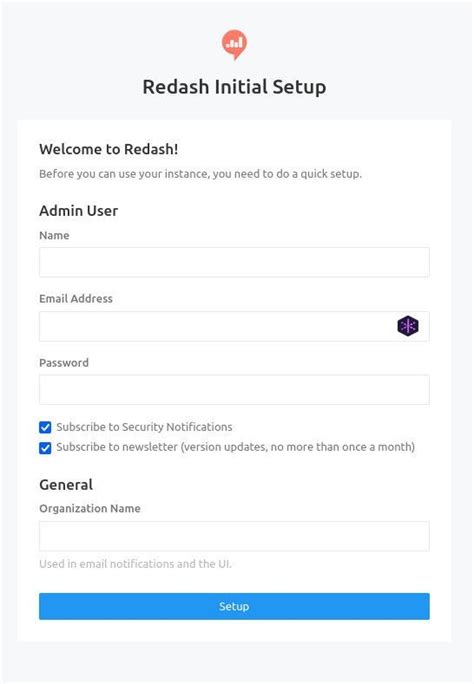Focus the Organization Name input box

(x=234, y=536)
